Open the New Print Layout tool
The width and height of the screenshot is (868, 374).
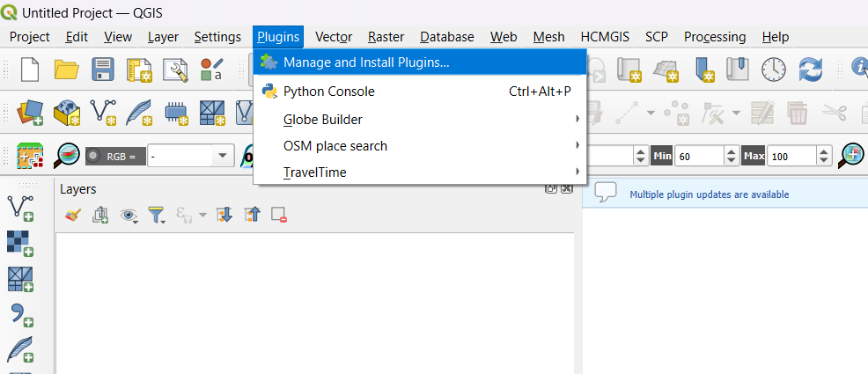click(139, 70)
